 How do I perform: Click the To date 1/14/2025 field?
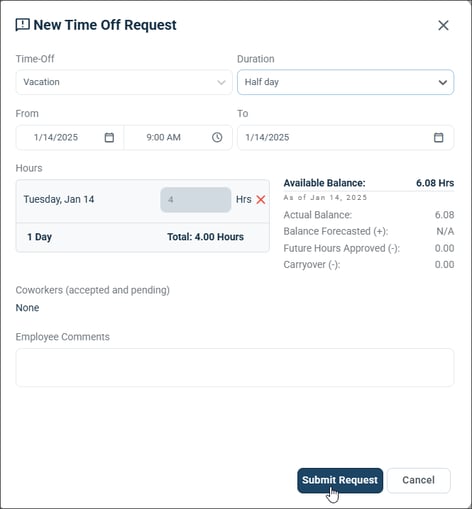(x=345, y=137)
